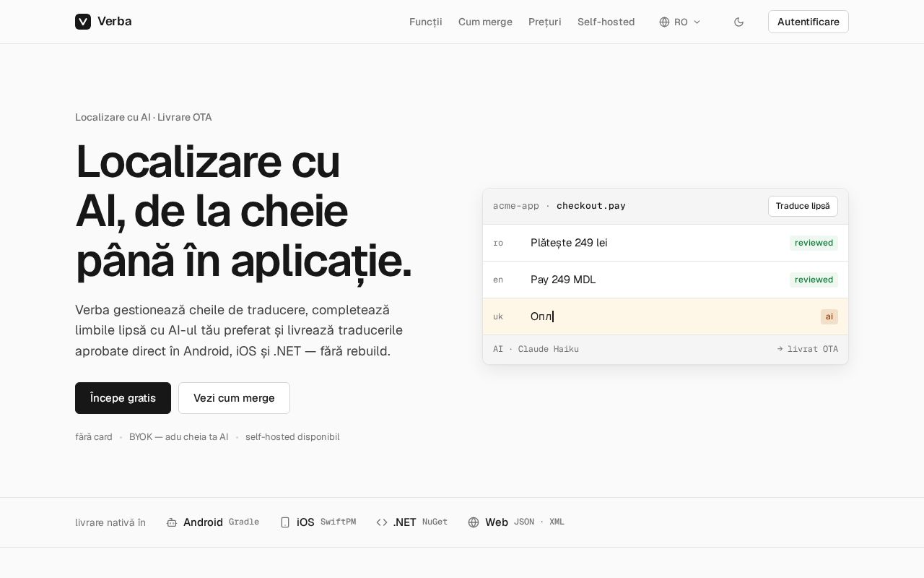Click the Web globe icon

474,522
